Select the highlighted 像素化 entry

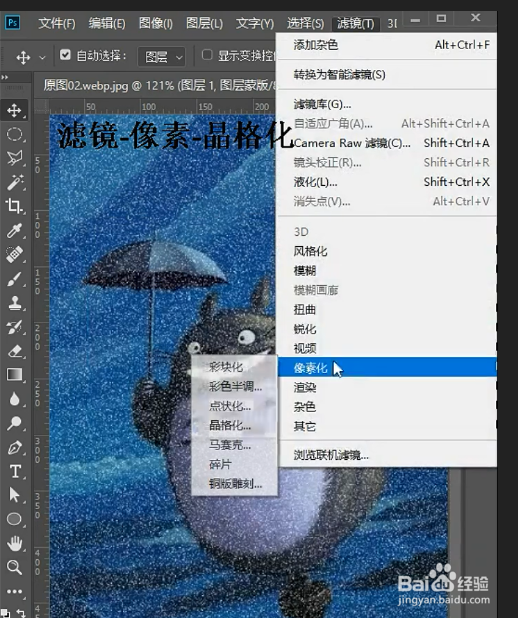pyautogui.click(x=387, y=368)
